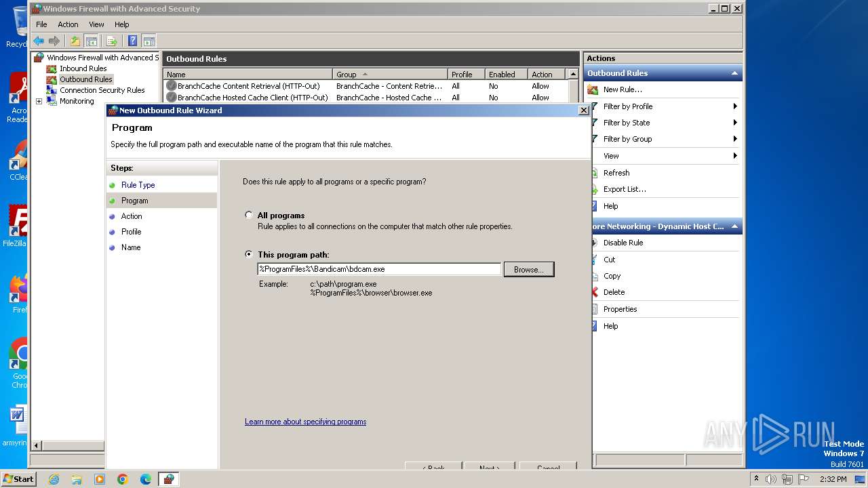Image resolution: width=868 pixels, height=488 pixels.
Task: Open the Filter by State submenu arrow
Action: [735, 123]
